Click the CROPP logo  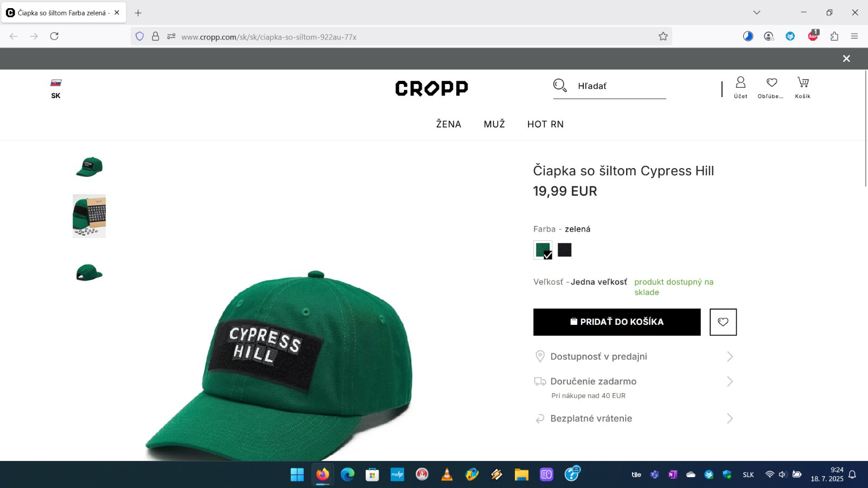[432, 88]
